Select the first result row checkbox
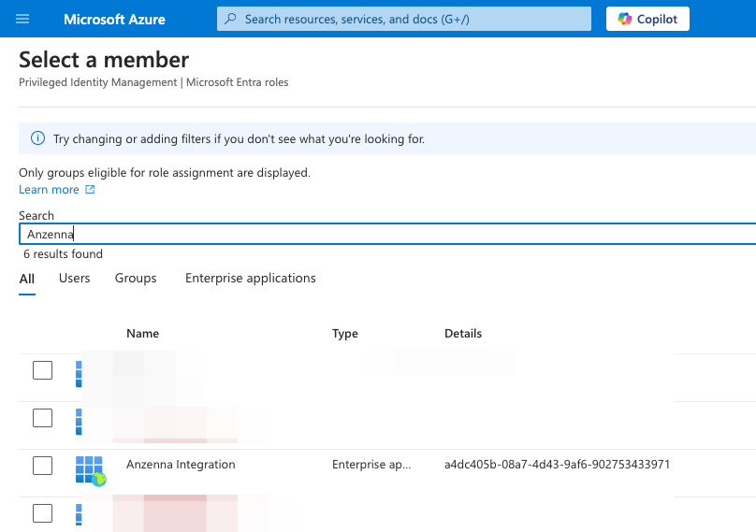This screenshot has width=756, height=532. tap(42, 370)
